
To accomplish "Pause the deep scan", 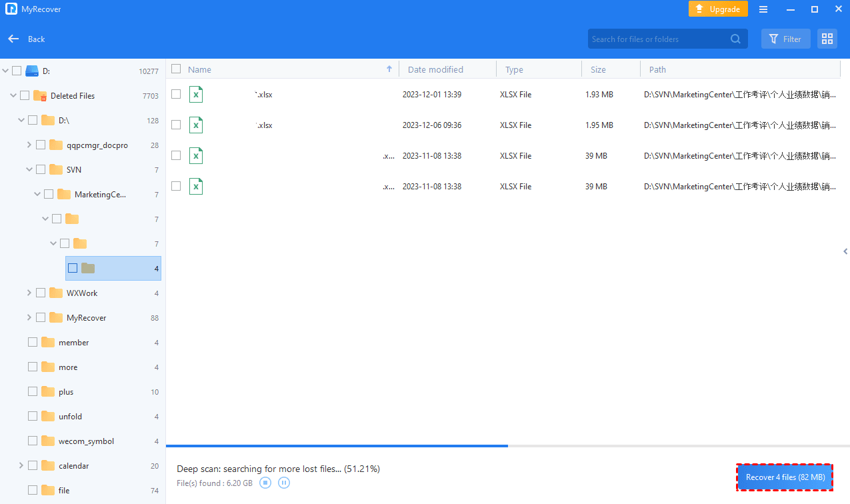I will [x=284, y=483].
